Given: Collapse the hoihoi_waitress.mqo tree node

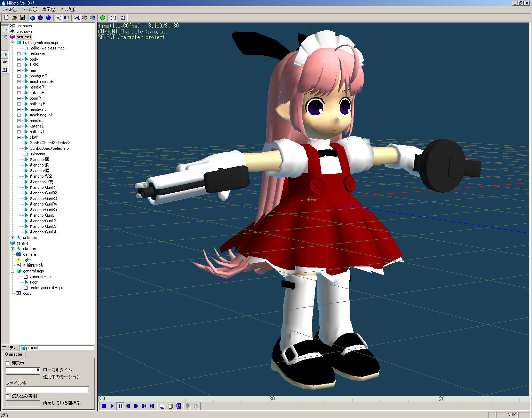Looking at the screenshot, I should pos(13,42).
